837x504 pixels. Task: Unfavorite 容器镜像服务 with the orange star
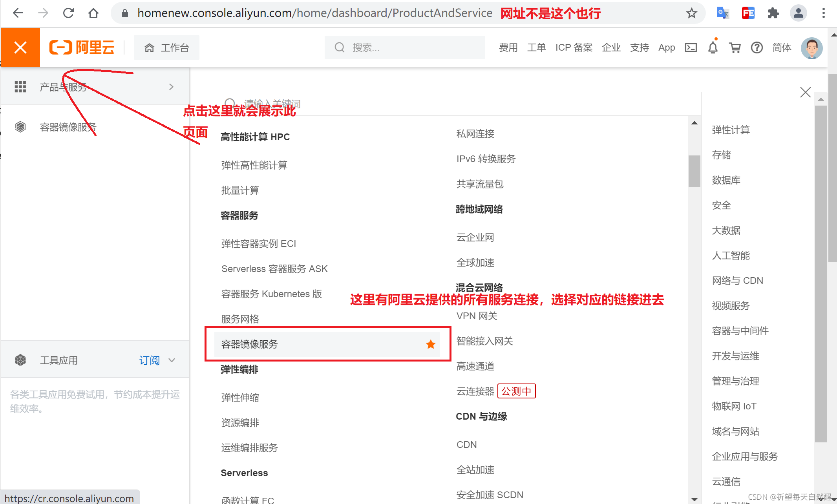[431, 344]
